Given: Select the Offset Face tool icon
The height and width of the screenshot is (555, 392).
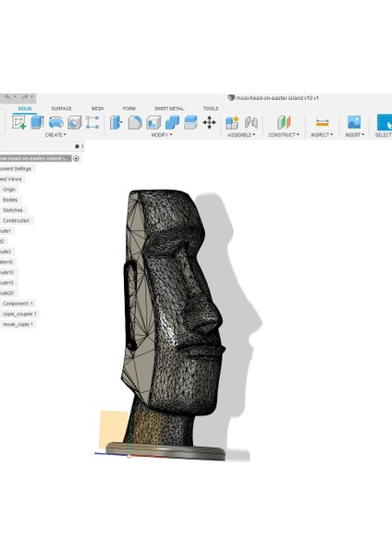Looking at the screenshot, I should pyautogui.click(x=190, y=122).
